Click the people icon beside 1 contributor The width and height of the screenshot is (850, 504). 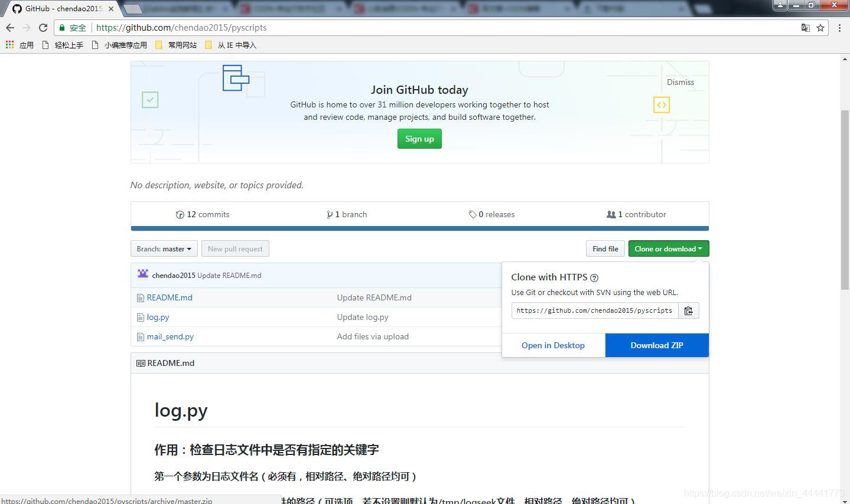[x=611, y=215]
